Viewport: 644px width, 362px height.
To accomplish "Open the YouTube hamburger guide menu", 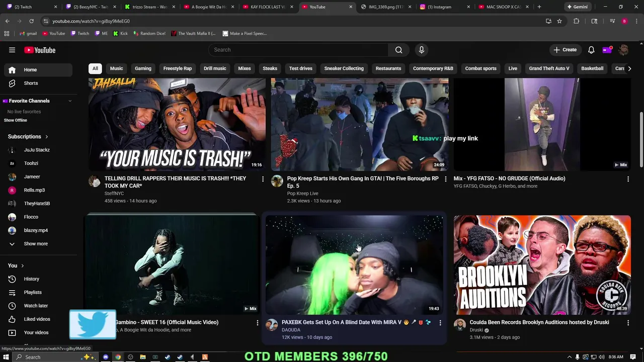I will pyautogui.click(x=12, y=50).
